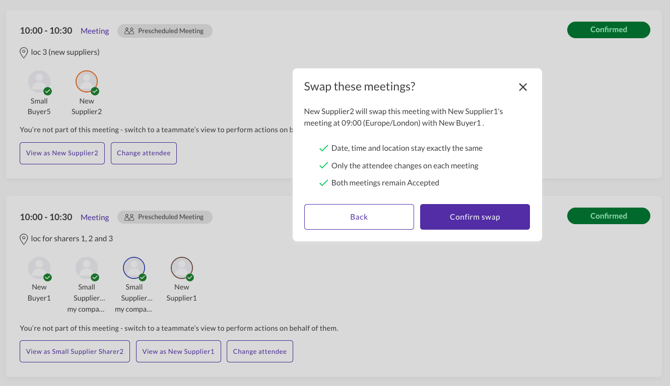The width and height of the screenshot is (670, 386).
Task: Click the blue-ringed Small Supplier avatar
Action: click(x=134, y=268)
